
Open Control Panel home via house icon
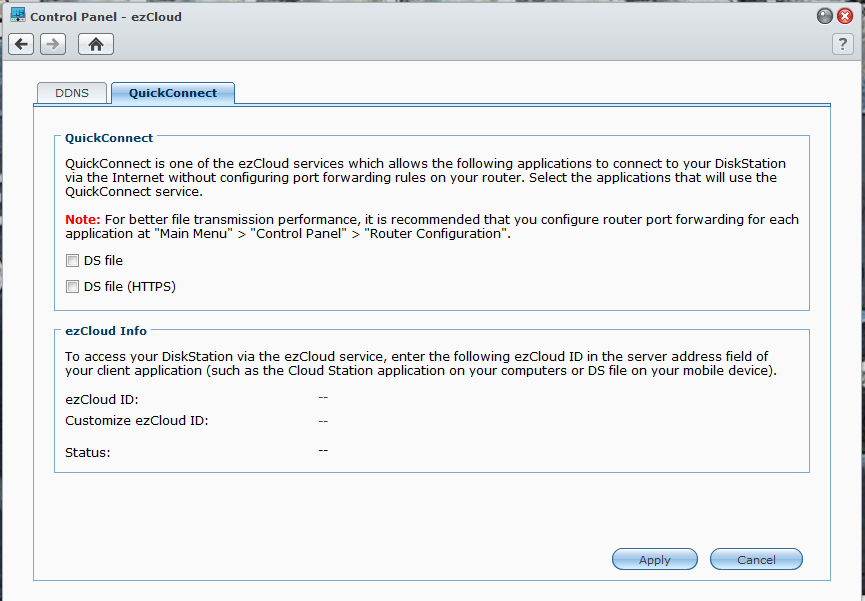96,44
